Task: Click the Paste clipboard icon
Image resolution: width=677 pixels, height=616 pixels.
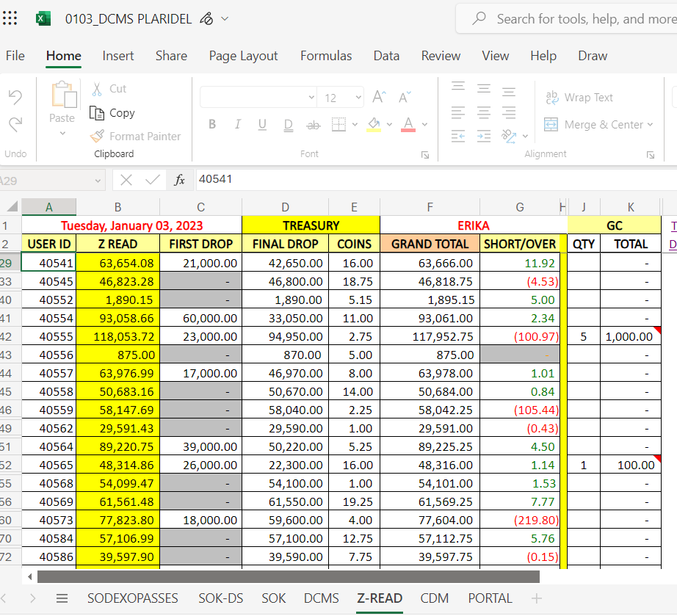Action: (63, 95)
